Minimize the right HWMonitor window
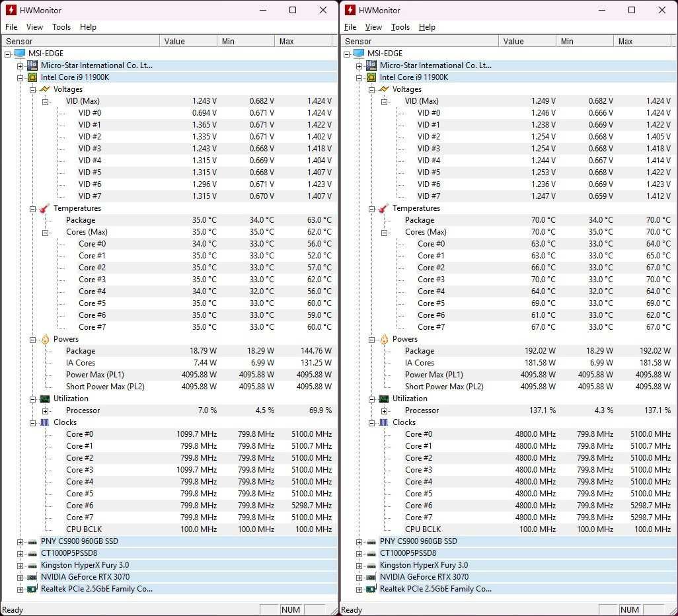The width and height of the screenshot is (678, 616). pos(601,10)
